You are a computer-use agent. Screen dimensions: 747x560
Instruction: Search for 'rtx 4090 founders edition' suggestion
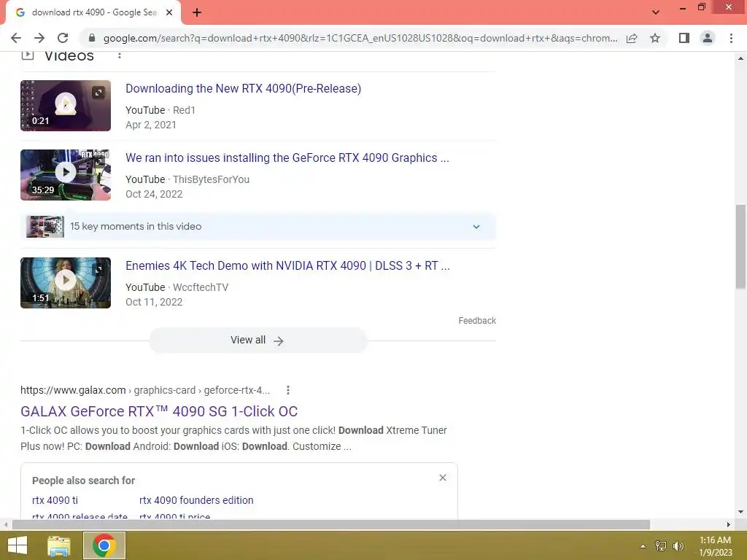coord(196,500)
